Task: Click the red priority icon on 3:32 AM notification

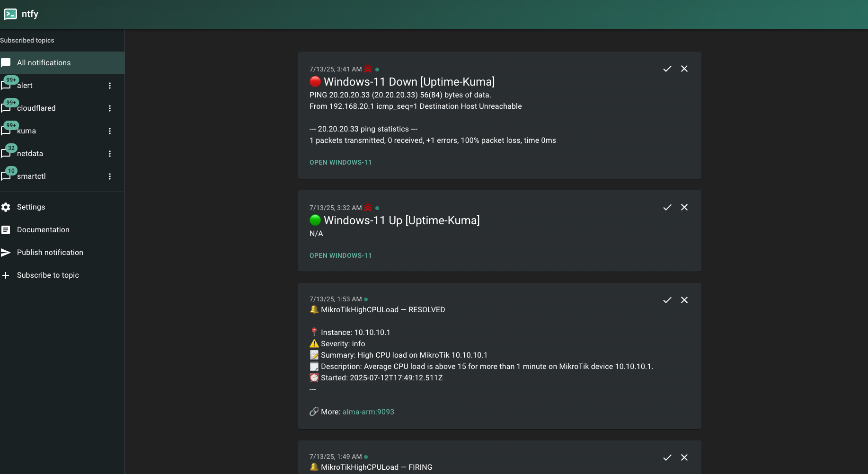Action: 368,208
